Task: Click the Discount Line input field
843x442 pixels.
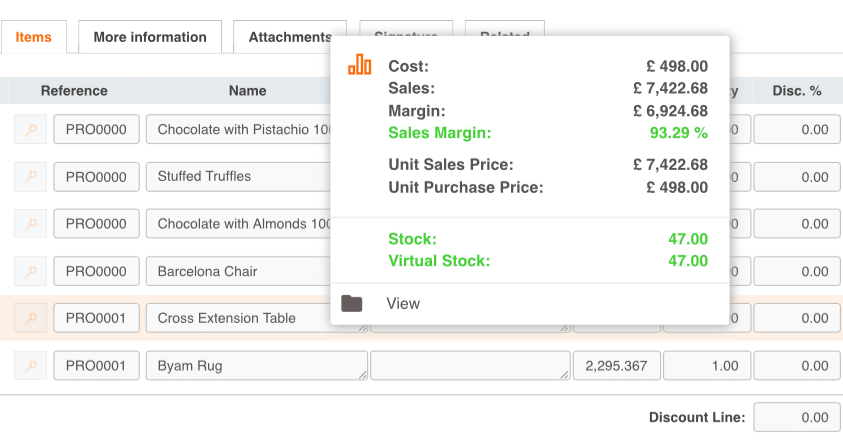Action: click(797, 417)
